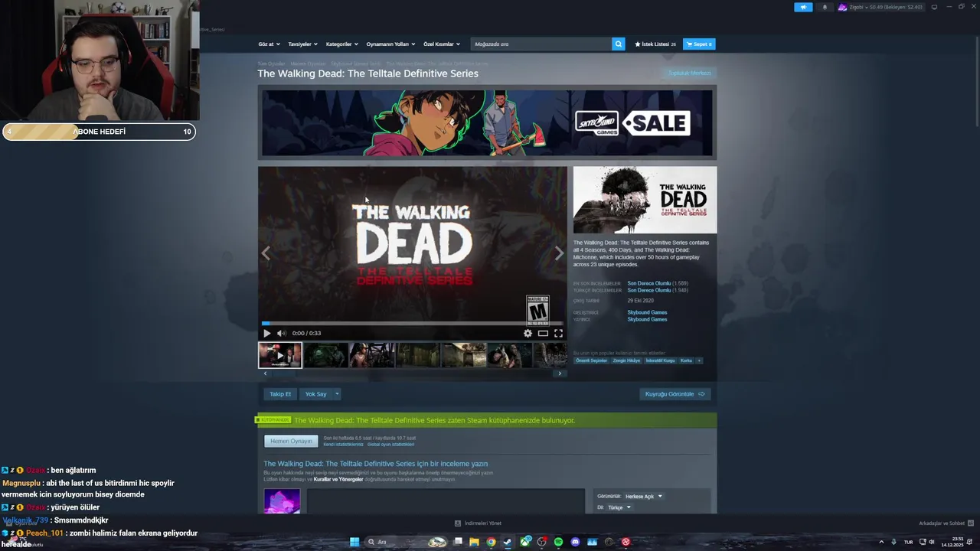Click the store search magnifier button
The height and width of the screenshot is (551, 980).
tap(619, 44)
